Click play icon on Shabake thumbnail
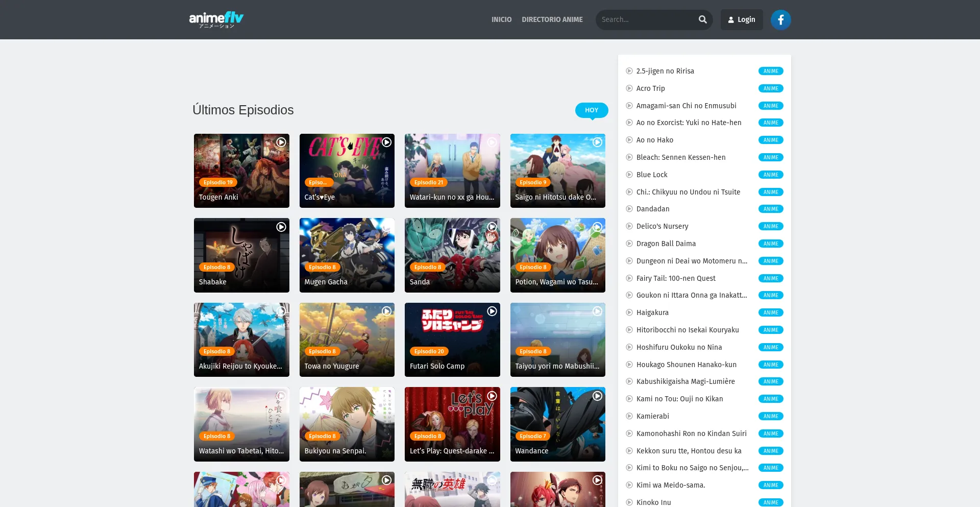Viewport: 980px width, 507px height. coord(281,227)
